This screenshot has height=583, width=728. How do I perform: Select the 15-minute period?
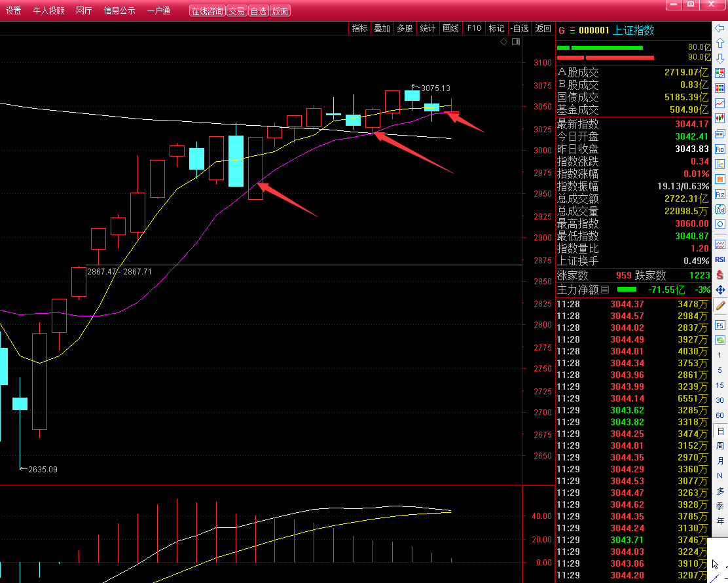point(719,385)
